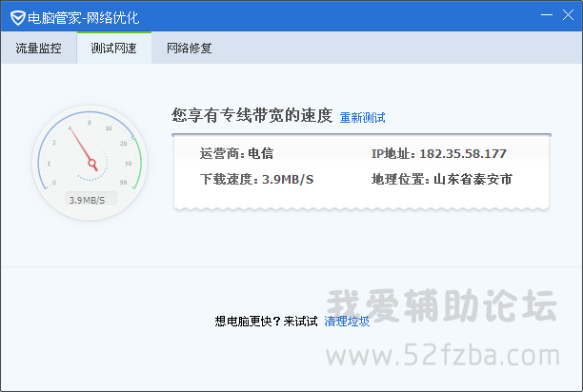This screenshot has width=583, height=392.
Task: Click the IP地址: 182.35.58.177 text
Action: (x=439, y=153)
